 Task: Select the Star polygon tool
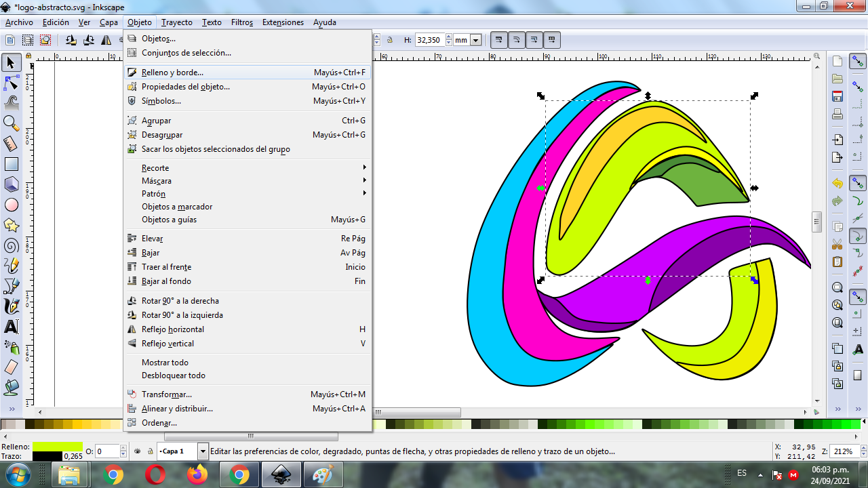click(x=11, y=225)
